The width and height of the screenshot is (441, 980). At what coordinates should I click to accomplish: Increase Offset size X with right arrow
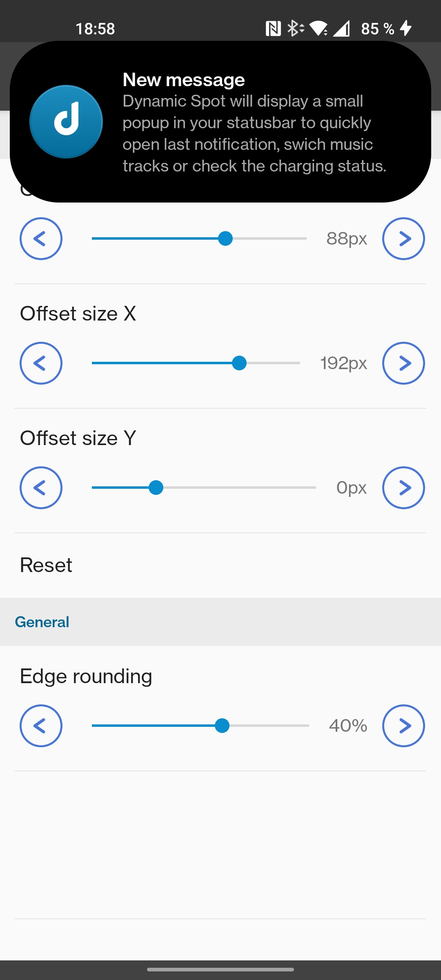pos(403,363)
